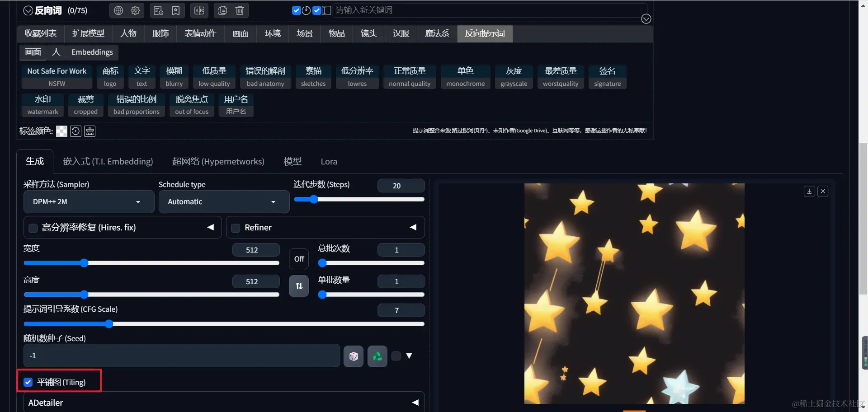Toggle the second blue checkbox beside the cursor icon
The width and height of the screenshot is (868, 412).
(317, 10)
